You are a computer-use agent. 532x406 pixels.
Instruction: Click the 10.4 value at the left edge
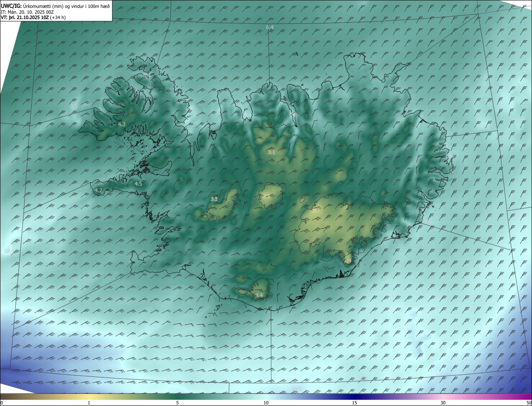(8, 251)
